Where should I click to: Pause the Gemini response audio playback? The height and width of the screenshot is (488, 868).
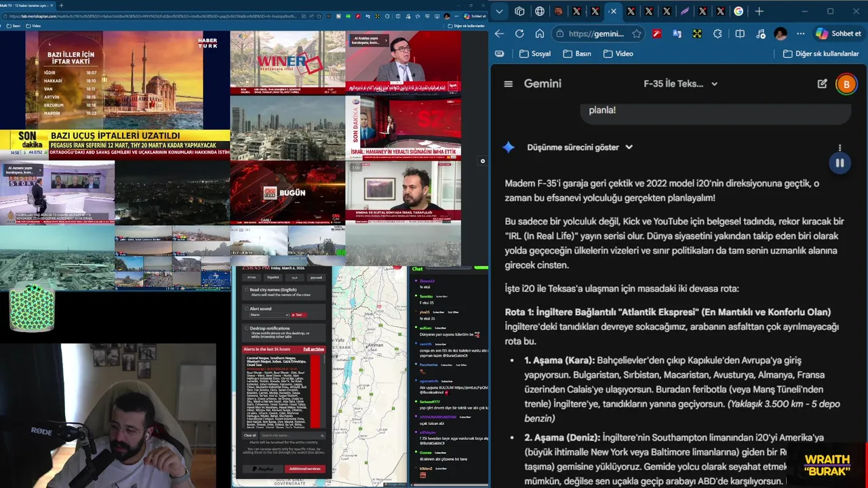[x=840, y=163]
